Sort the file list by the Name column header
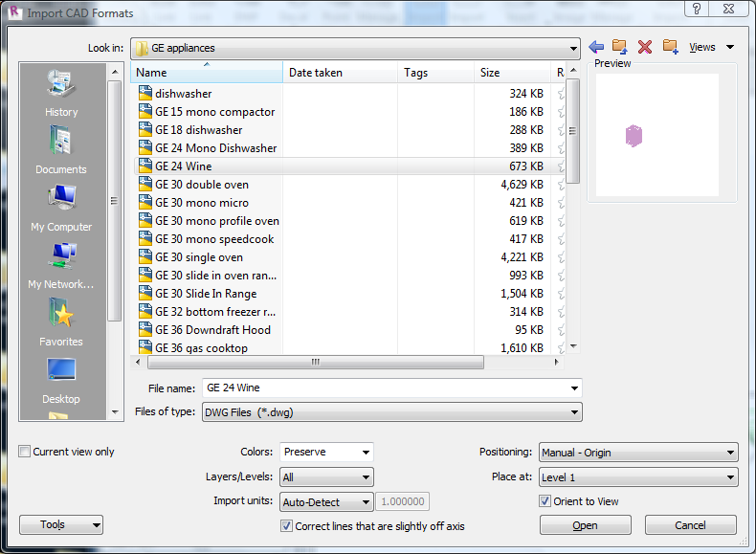 tap(207, 73)
